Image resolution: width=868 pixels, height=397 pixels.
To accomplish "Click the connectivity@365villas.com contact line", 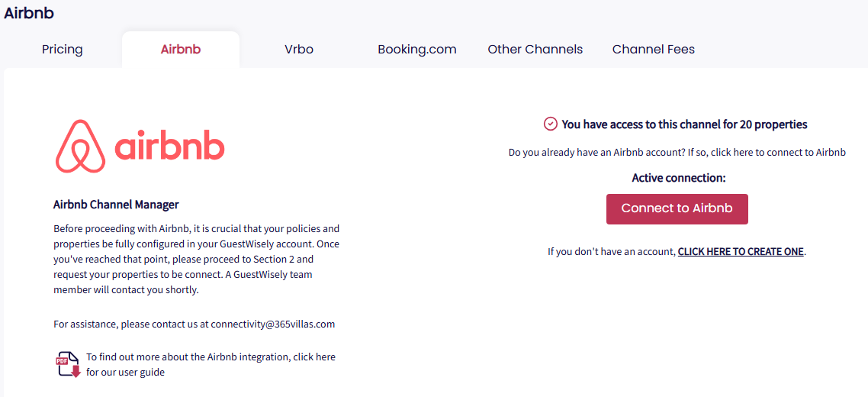I will click(194, 324).
